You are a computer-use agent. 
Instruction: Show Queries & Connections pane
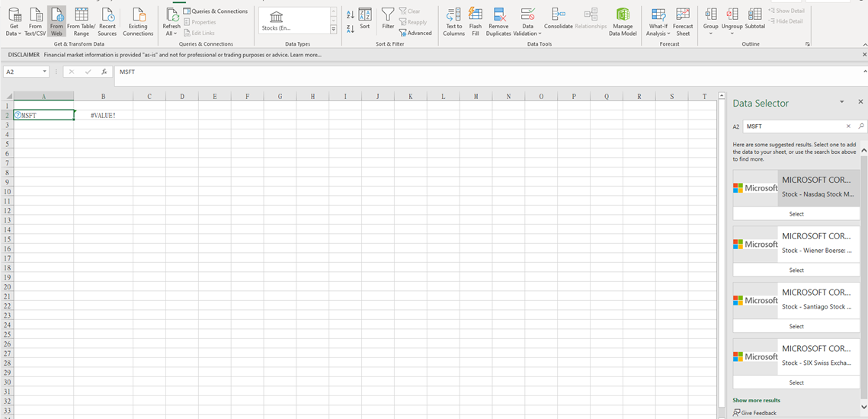point(216,11)
